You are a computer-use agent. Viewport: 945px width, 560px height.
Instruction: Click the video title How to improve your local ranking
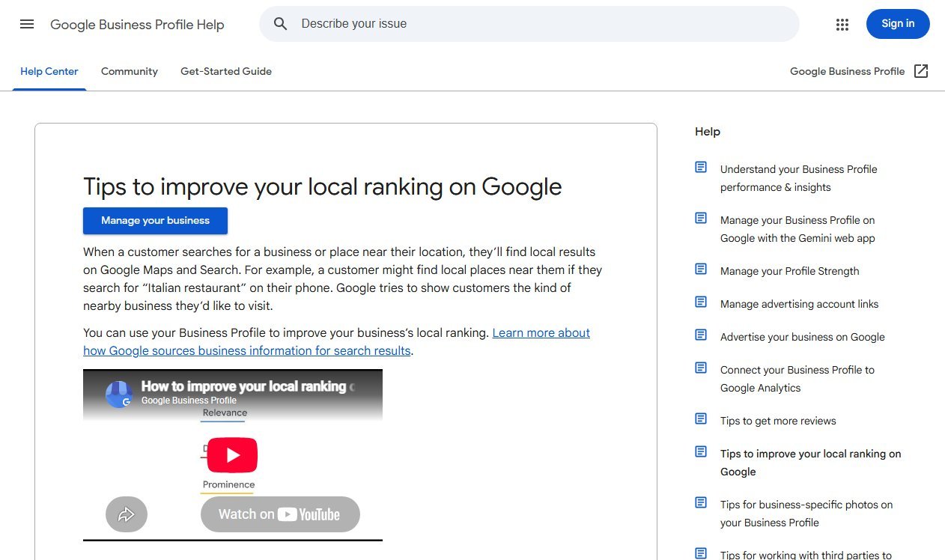248,386
